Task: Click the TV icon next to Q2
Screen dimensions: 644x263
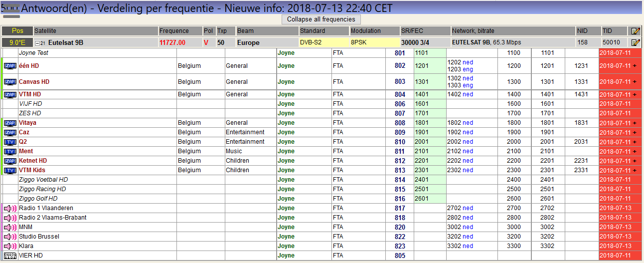Action: [10, 142]
